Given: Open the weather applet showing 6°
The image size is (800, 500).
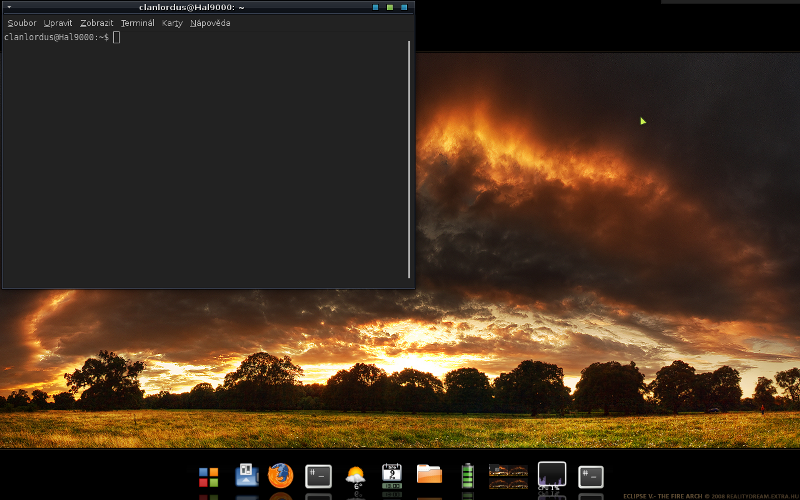Looking at the screenshot, I should (x=356, y=477).
